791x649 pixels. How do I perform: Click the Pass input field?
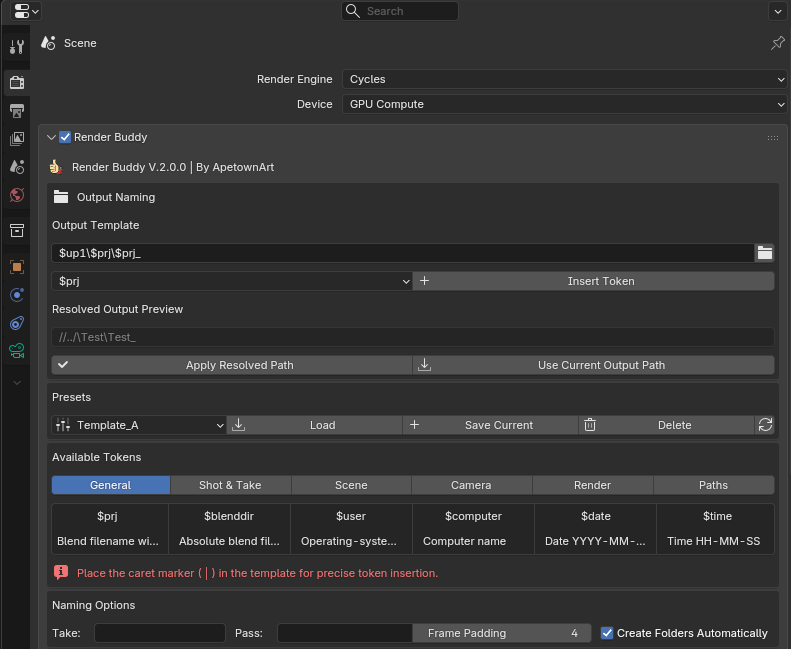(x=345, y=633)
